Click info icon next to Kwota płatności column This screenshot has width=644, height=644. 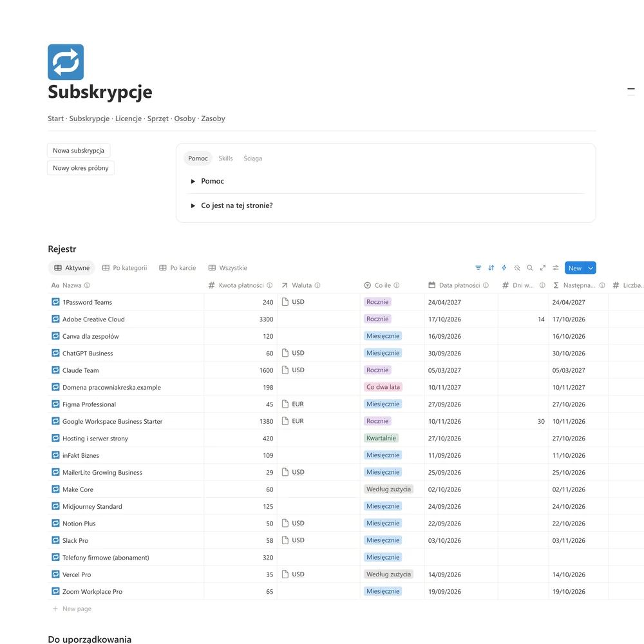(x=269, y=285)
